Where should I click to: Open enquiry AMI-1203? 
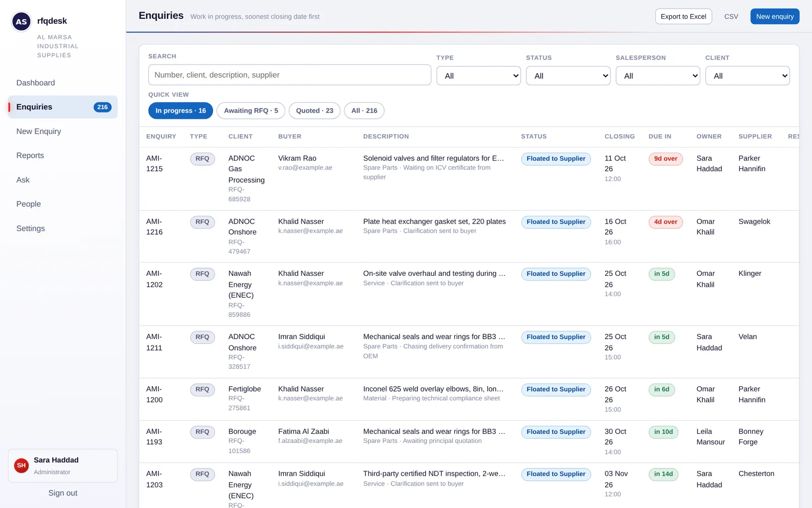(154, 479)
